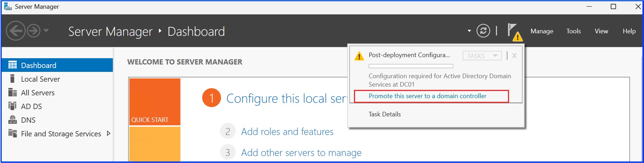This screenshot has width=644, height=163.
Task: Click the step 2 circle
Action: [228, 131]
